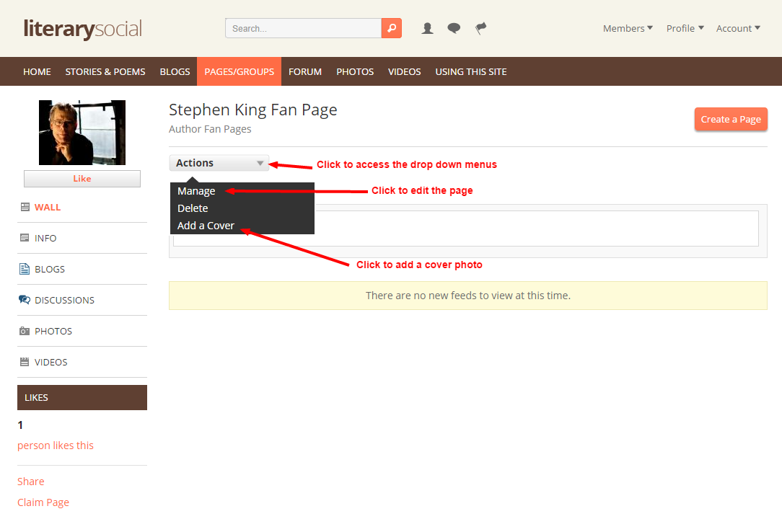The image size is (782, 532).
Task: Open Using This Site tab
Action: (x=471, y=72)
